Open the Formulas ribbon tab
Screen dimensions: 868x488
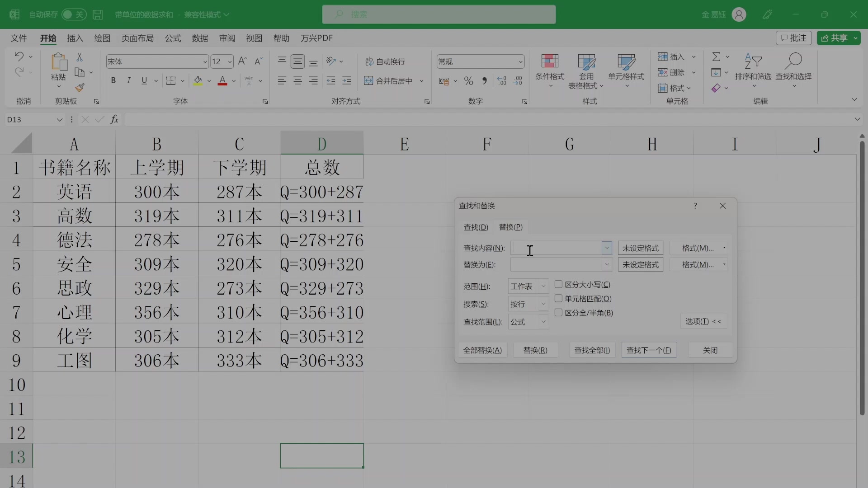[x=173, y=38]
